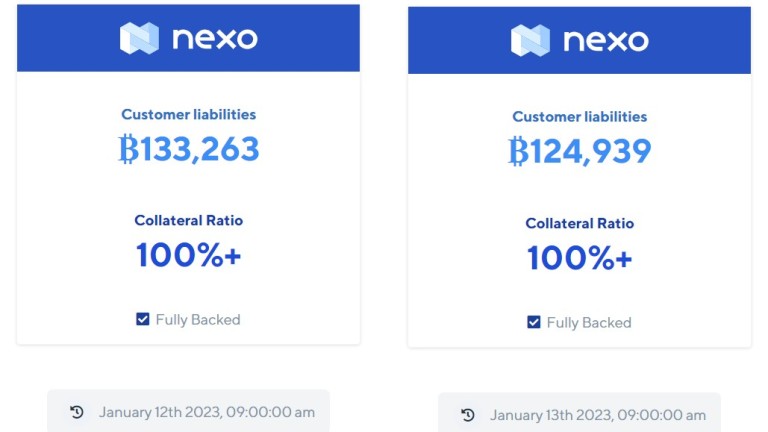Open the January 13th 2023 date selector
This screenshot has height=432, width=768.
tap(579, 414)
